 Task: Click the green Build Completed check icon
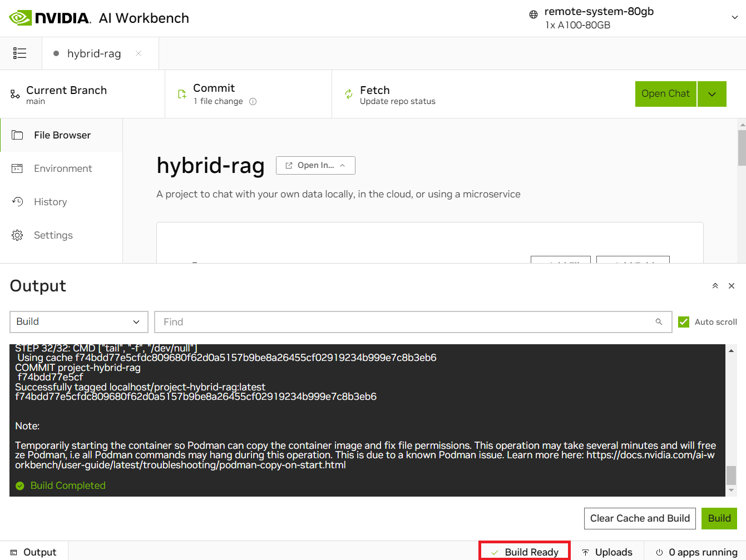coord(20,486)
